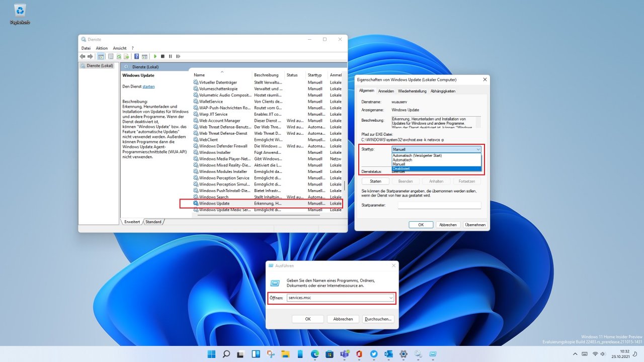Image resolution: width=644 pixels, height=362 pixels.
Task: Switch to the Anmelden tab
Action: [386, 91]
